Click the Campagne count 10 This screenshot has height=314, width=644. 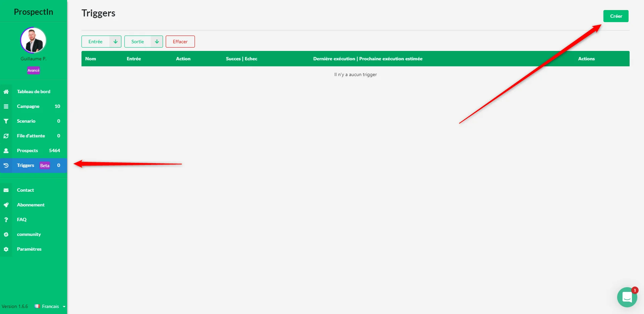pos(57,106)
